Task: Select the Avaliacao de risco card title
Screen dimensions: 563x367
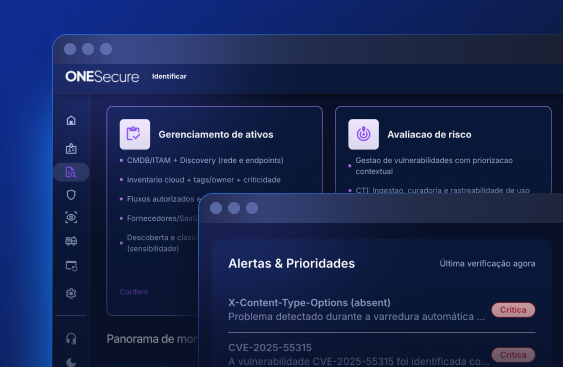Action: tap(429, 135)
